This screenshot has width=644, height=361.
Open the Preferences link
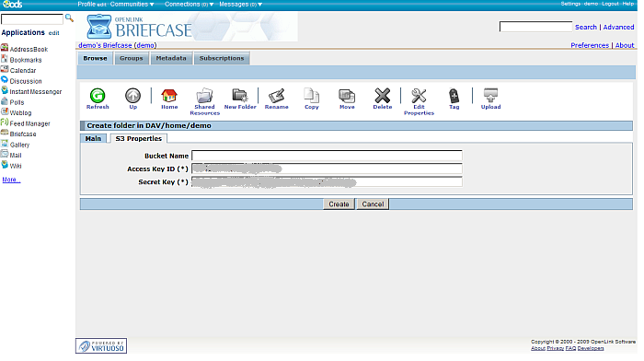[x=590, y=45]
